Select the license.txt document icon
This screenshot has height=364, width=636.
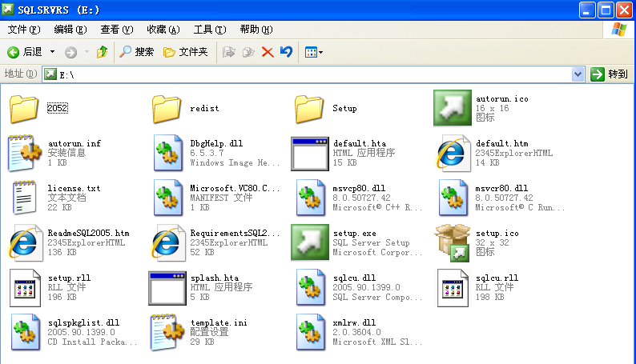[x=24, y=198]
